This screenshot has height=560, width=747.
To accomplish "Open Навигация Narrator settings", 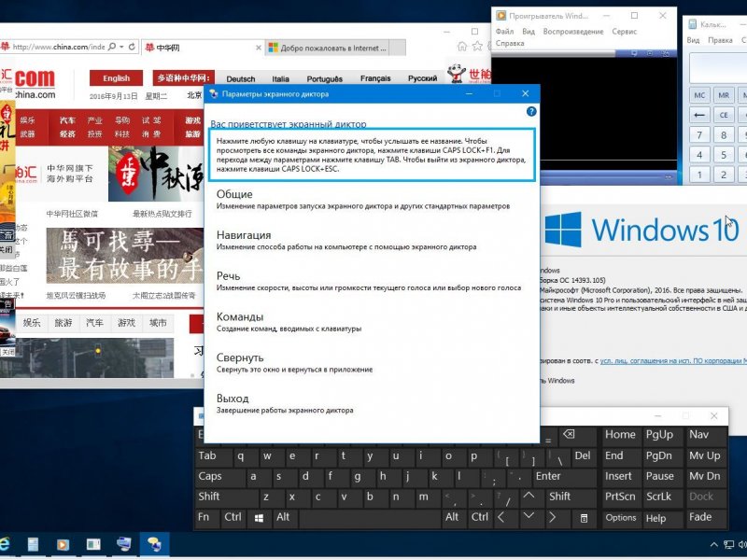I will [346, 240].
